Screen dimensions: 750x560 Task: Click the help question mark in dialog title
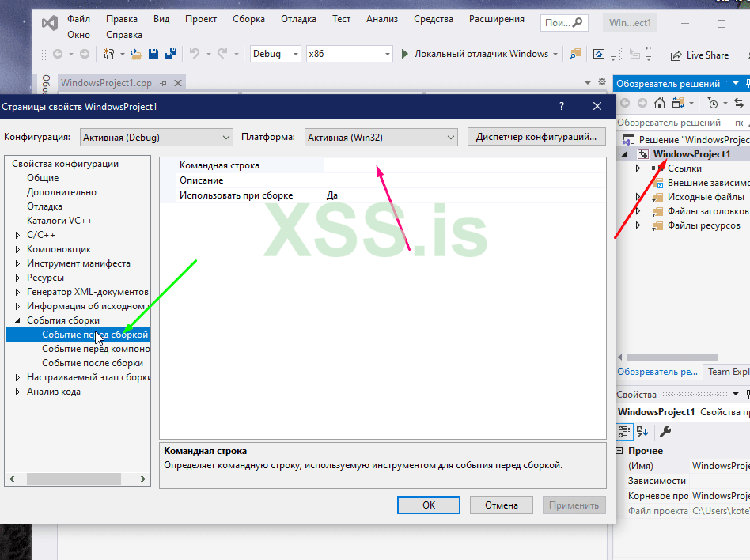(x=562, y=106)
